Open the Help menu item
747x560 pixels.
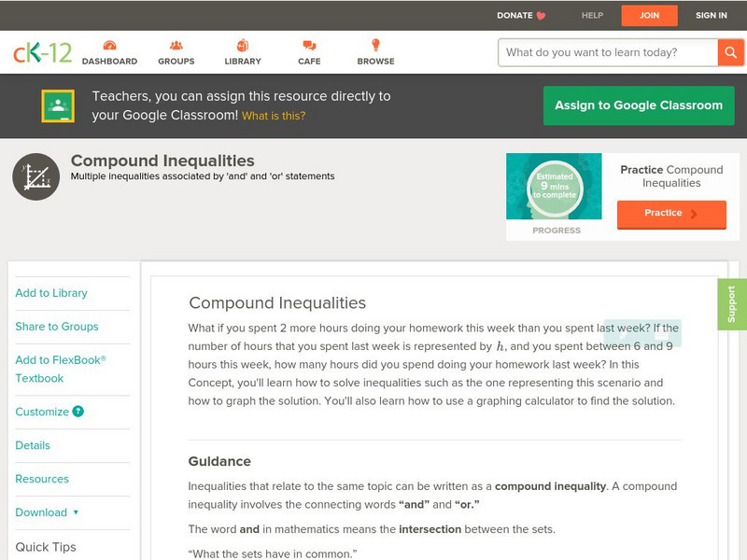coord(591,15)
